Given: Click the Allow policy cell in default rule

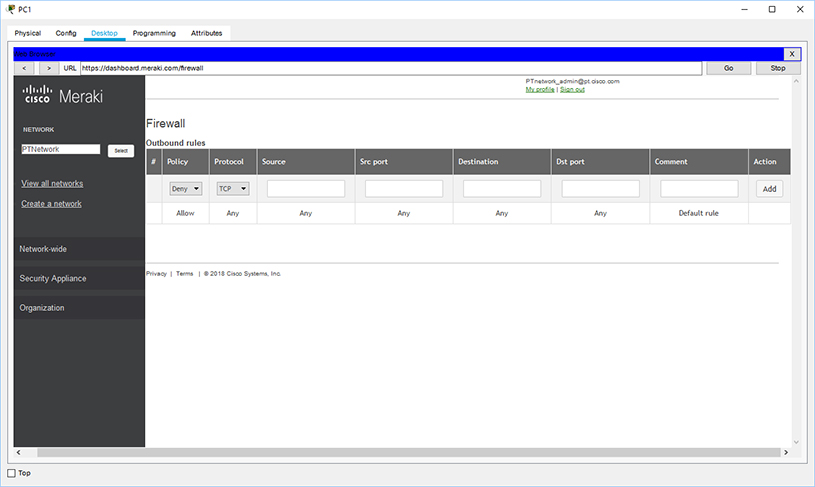Looking at the screenshot, I should 185,213.
